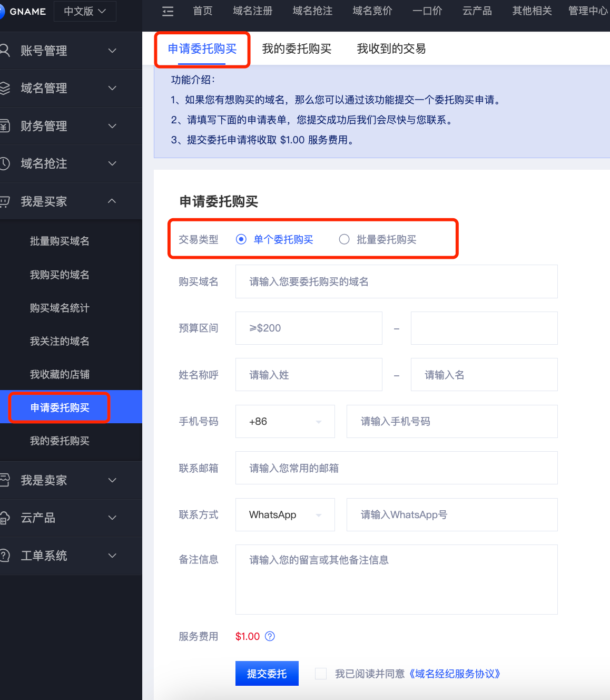Switch to the 我收到的交易 tab

[x=391, y=48]
